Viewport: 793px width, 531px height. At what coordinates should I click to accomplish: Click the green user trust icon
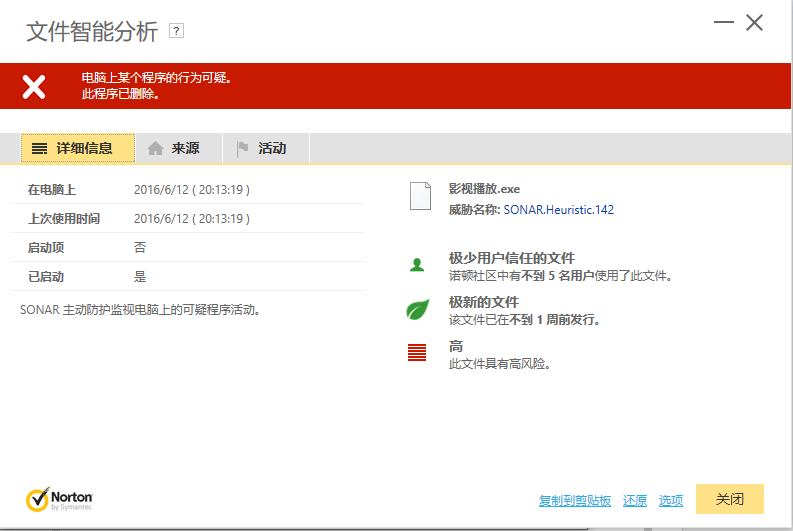[417, 264]
